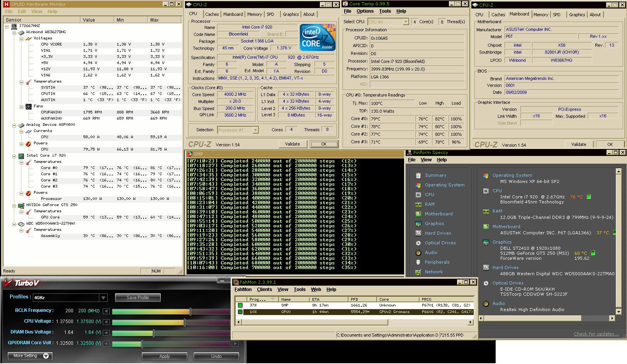This screenshot has height=364, width=627.
Task: Open Summary in Speccy sidebar
Action: [x=435, y=175]
